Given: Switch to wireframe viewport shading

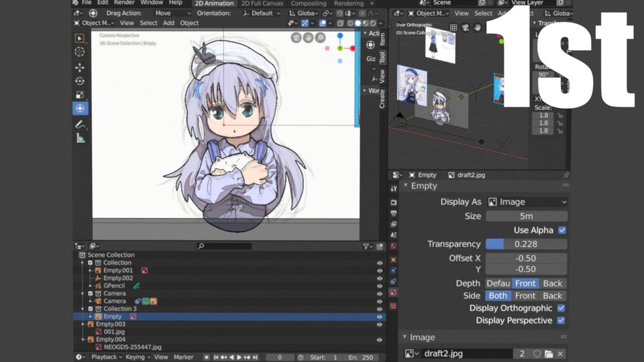Looking at the screenshot, I should tap(350, 23).
